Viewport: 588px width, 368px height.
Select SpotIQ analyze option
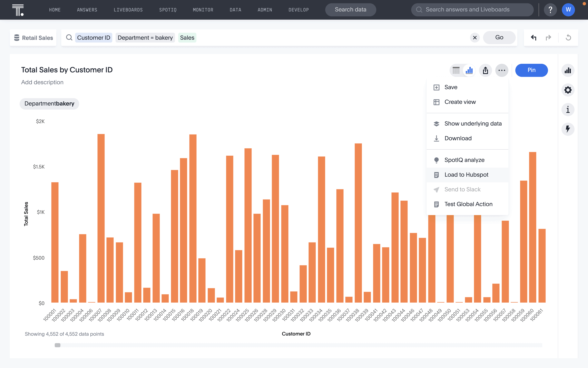pyautogui.click(x=467, y=160)
